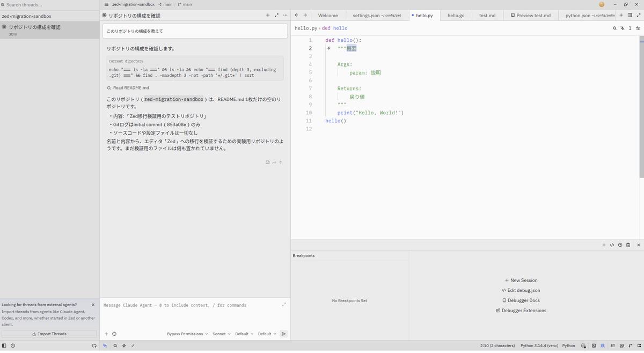Toggle the left dock panel icon
This screenshot has height=353, width=644.
pyautogui.click(x=4, y=346)
